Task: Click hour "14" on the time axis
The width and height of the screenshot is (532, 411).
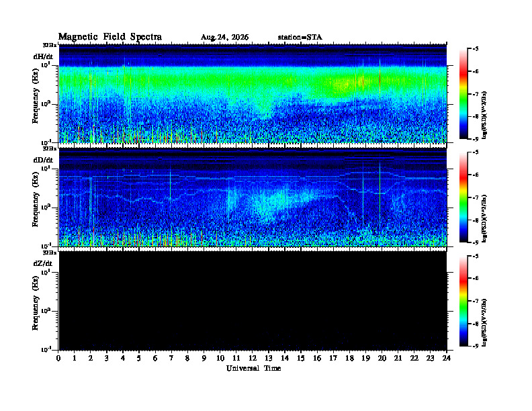Action: (x=285, y=358)
